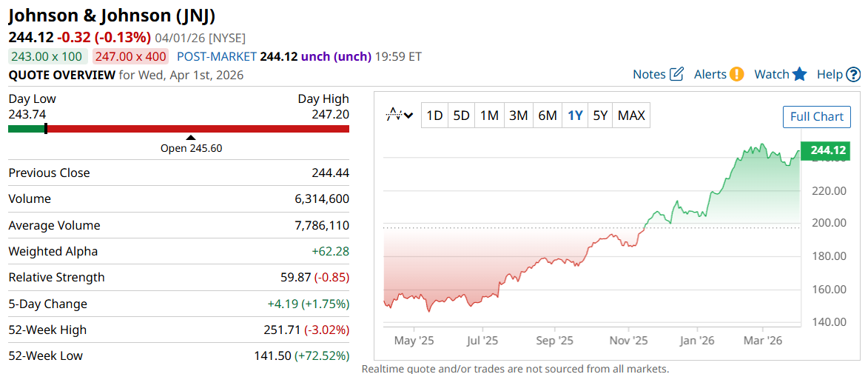The height and width of the screenshot is (374, 868).
Task: Select the 5D chart range
Action: pos(461,116)
